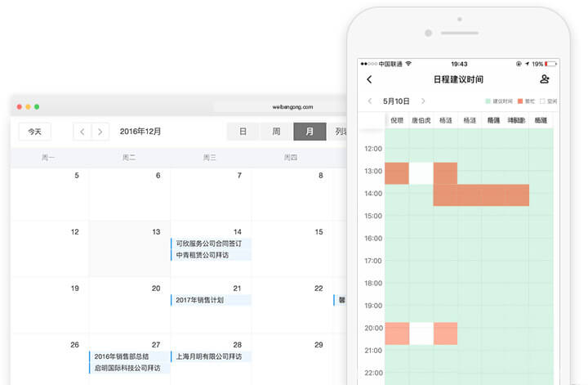Tap the add participant icon
Viewport: 588px width, 385px height.
[545, 79]
